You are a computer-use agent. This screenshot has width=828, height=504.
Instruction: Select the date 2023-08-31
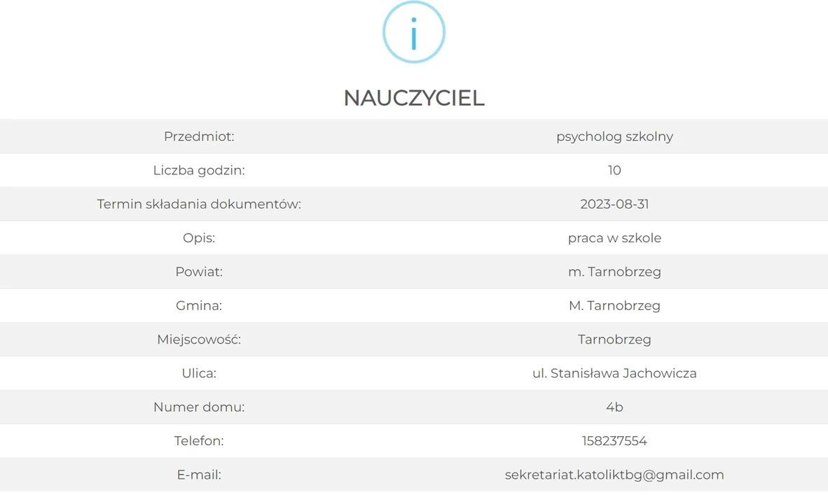point(614,204)
